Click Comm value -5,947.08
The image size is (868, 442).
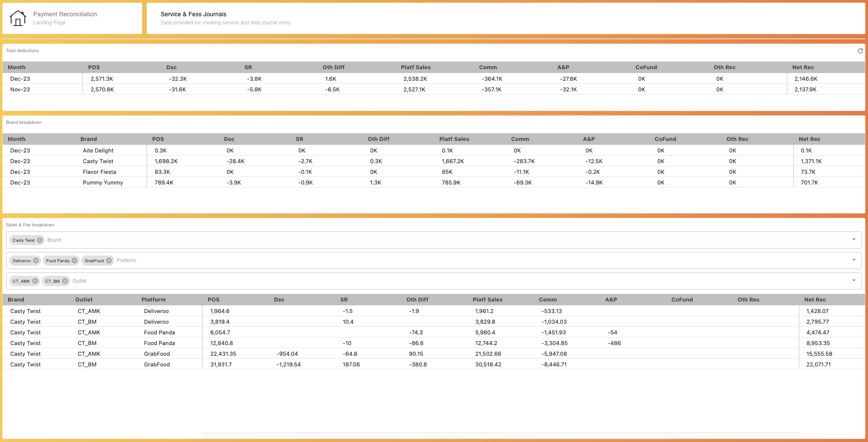pyautogui.click(x=554, y=354)
